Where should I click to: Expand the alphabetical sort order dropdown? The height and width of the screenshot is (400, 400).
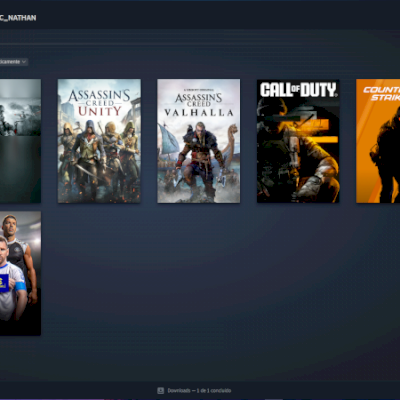tap(14, 62)
